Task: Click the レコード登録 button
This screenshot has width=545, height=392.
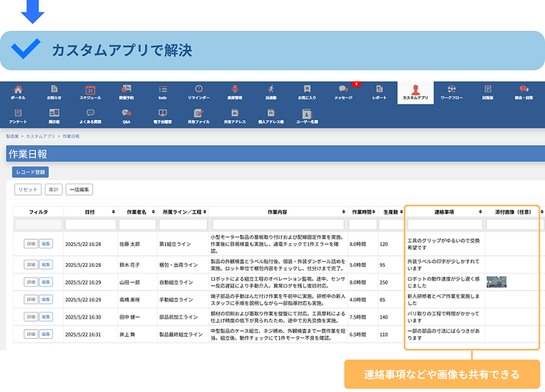Action: tap(30, 172)
